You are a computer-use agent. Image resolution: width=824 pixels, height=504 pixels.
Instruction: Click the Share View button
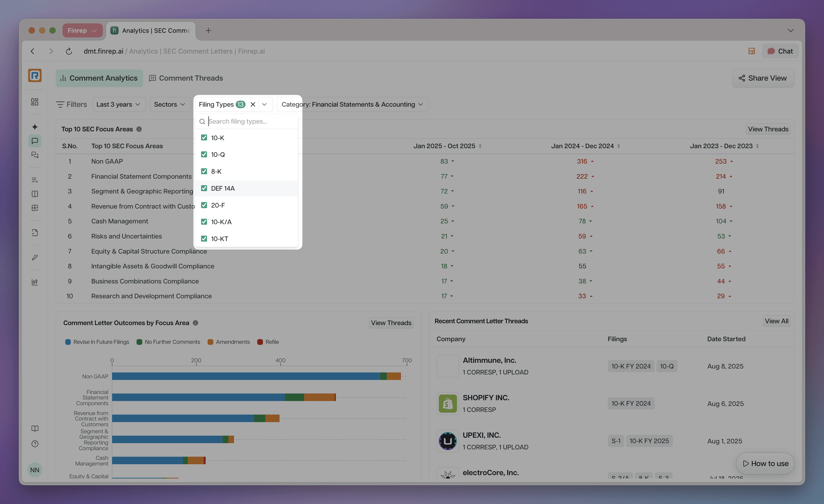coord(763,78)
